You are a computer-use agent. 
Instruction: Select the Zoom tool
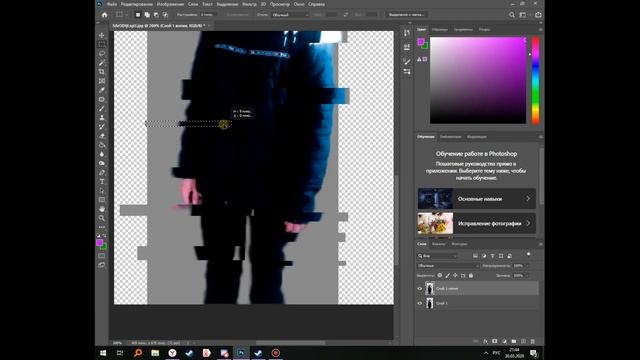click(102, 218)
